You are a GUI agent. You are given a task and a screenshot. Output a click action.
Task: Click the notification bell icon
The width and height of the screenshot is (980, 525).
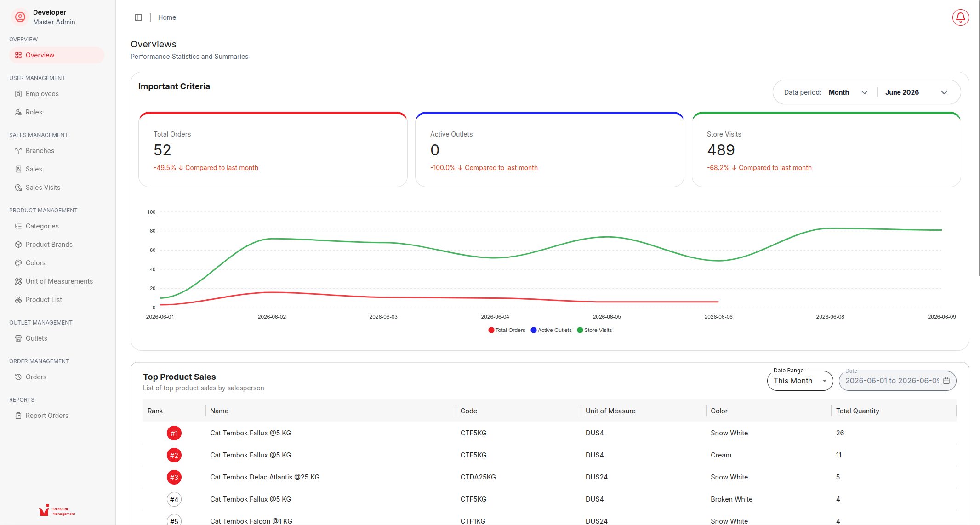click(x=960, y=17)
